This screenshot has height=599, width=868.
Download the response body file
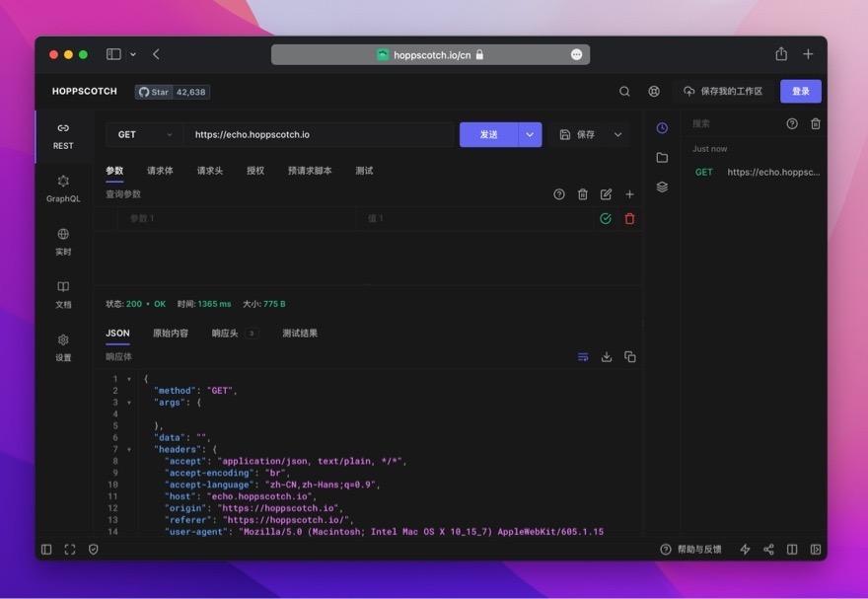coord(607,357)
